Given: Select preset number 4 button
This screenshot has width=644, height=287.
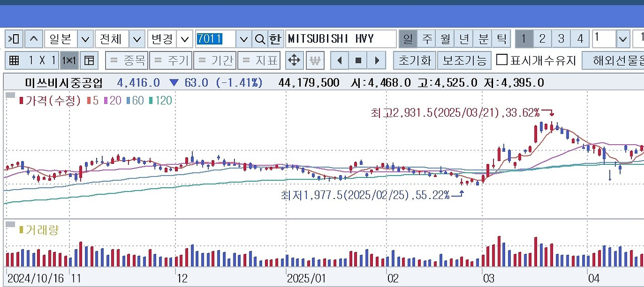Looking at the screenshot, I should pos(580,39).
